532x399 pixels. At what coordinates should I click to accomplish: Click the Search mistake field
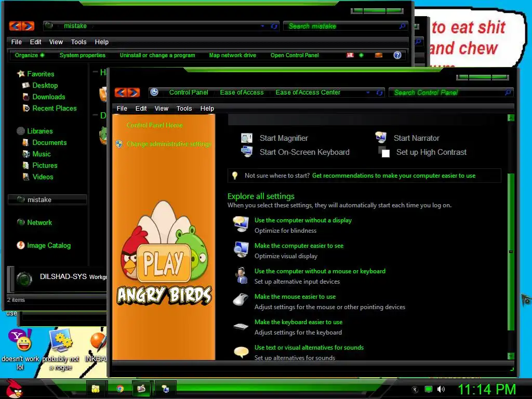(345, 26)
